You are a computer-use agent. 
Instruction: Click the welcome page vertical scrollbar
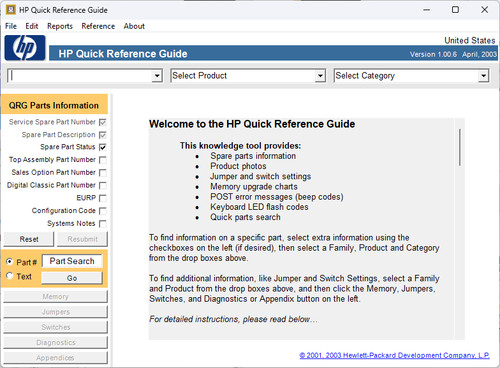(460, 147)
